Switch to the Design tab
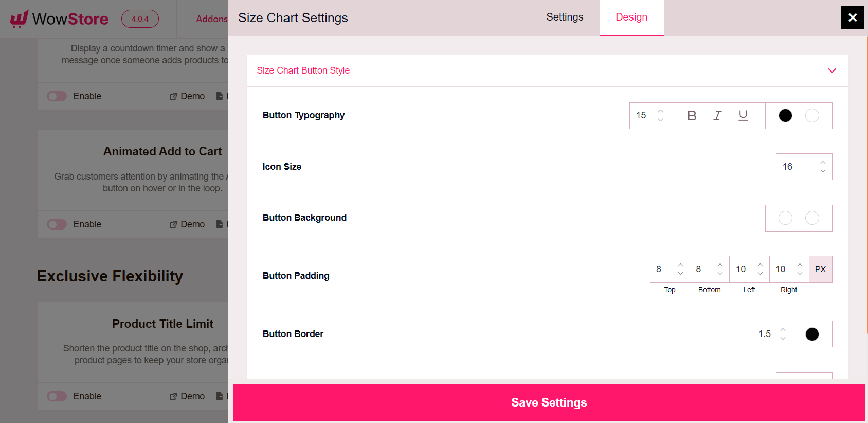 [x=631, y=17]
